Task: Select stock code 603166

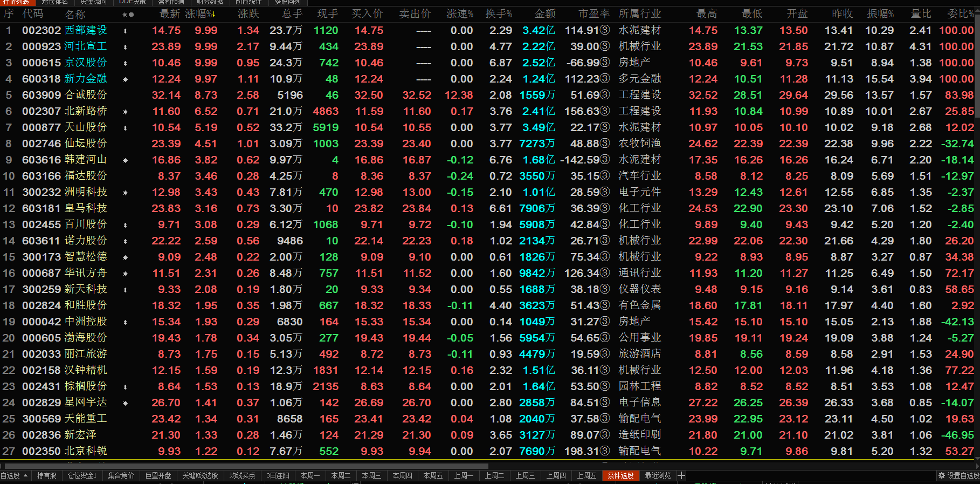Action: click(x=42, y=176)
